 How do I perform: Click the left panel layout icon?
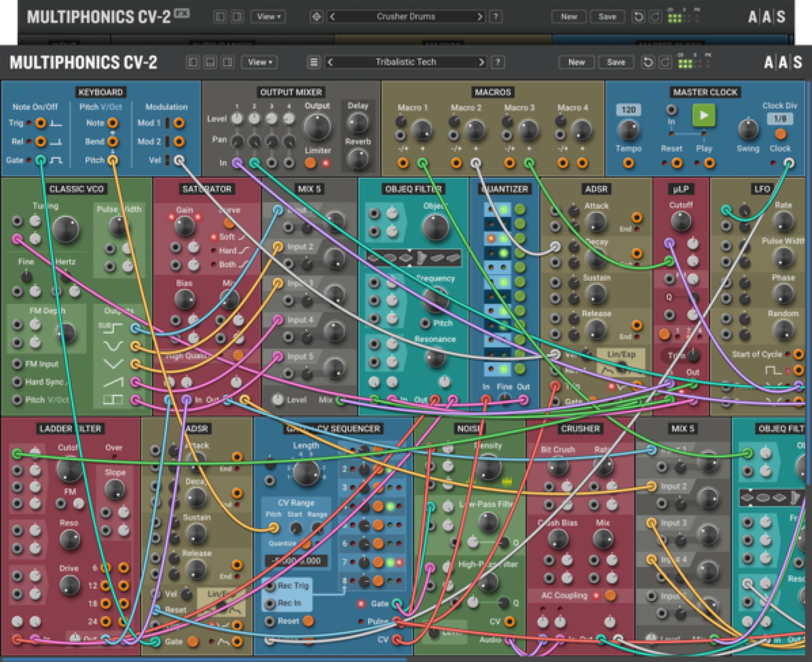(193, 62)
